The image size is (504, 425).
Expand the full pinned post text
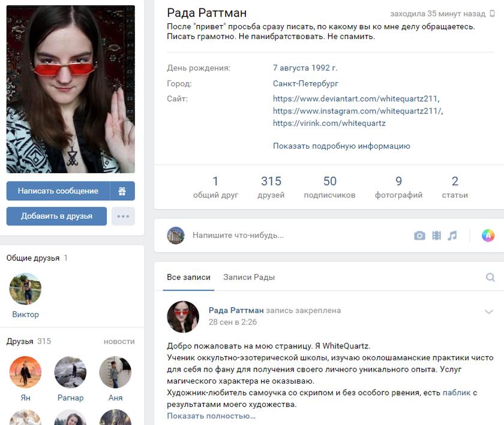click(x=211, y=416)
